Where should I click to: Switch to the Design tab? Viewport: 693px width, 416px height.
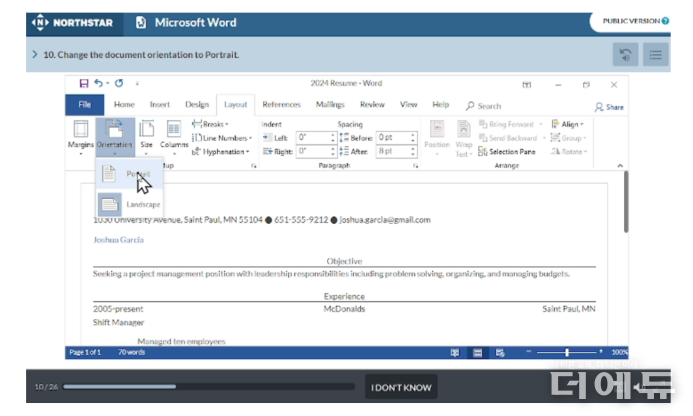197,105
